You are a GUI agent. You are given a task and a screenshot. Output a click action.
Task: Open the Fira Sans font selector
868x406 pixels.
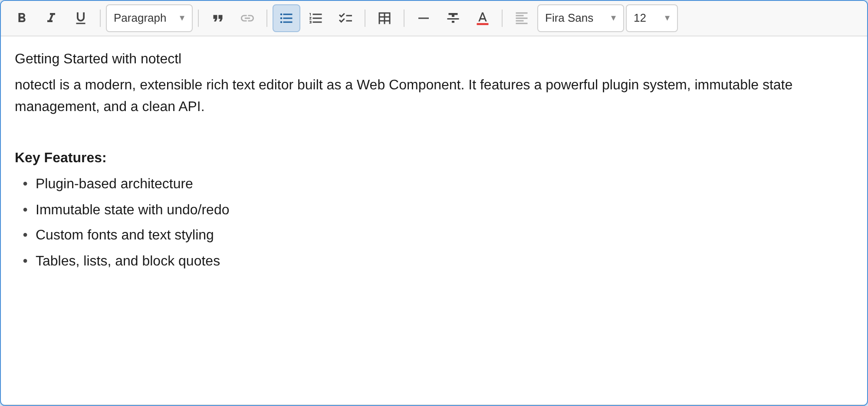pos(580,18)
